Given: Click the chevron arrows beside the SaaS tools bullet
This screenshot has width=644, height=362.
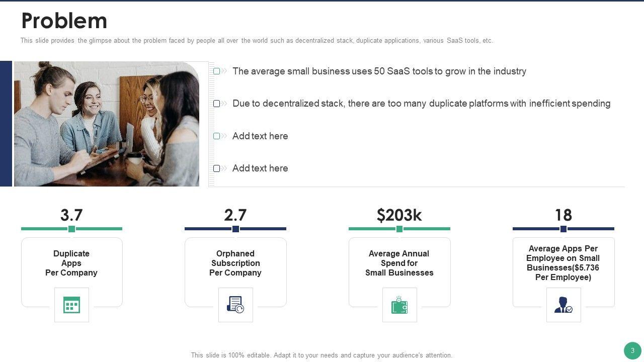Looking at the screenshot, I should (224, 71).
